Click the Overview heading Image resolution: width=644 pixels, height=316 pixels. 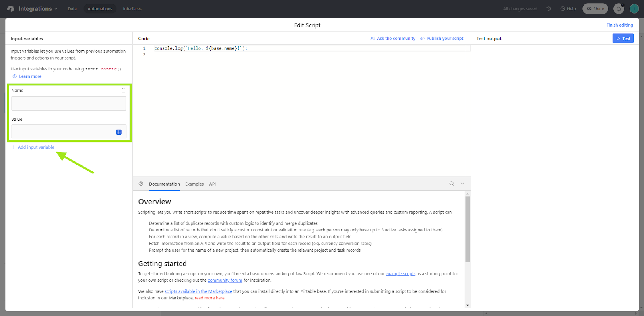(x=155, y=202)
